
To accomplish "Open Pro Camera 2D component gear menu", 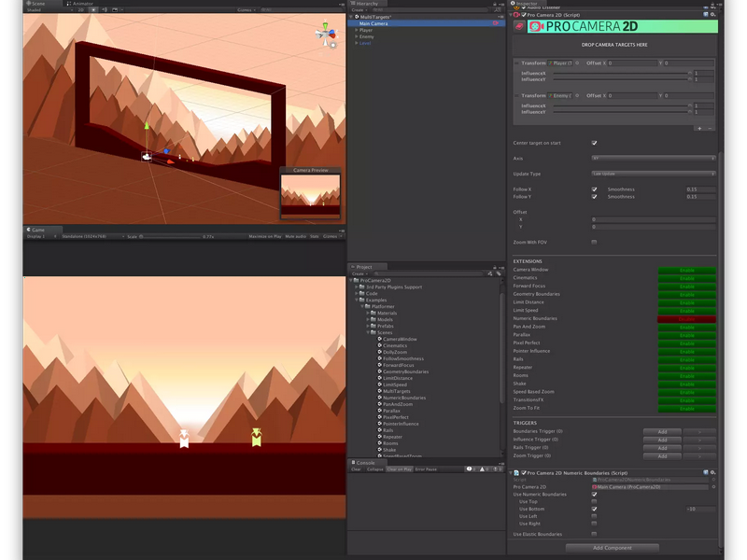I will 712,15.
